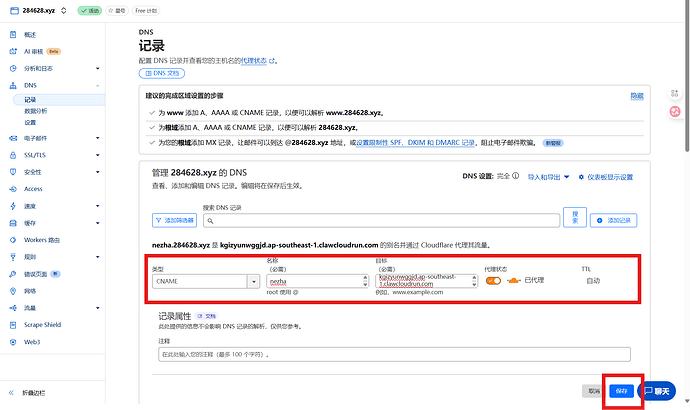
Task: Click the 目标 target field
Action: coord(426,281)
